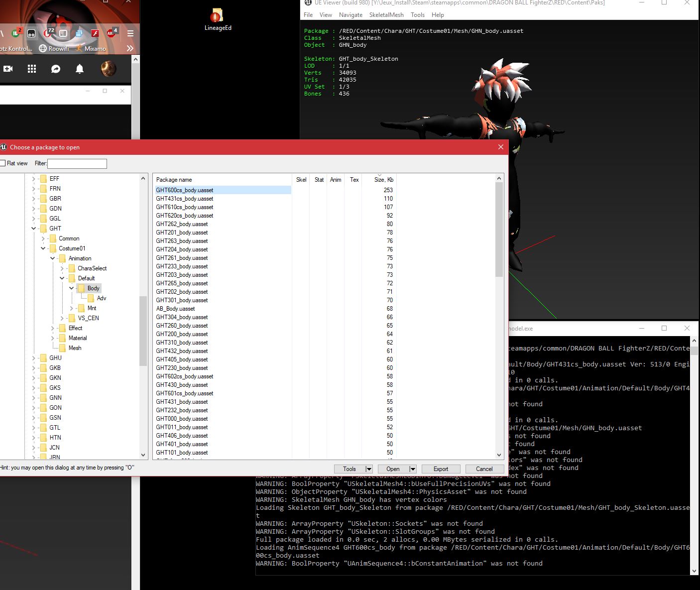Collapse the GHT folder node
This screenshot has width=700, height=590.
click(x=34, y=229)
